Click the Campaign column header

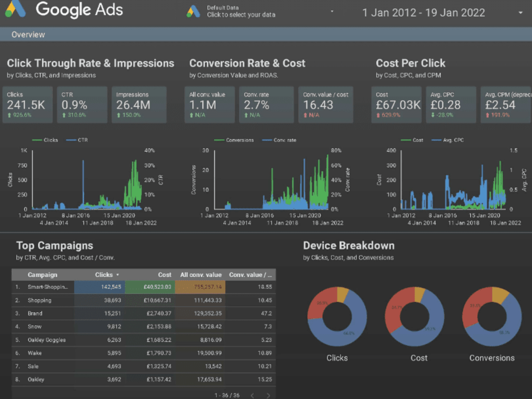[42, 275]
